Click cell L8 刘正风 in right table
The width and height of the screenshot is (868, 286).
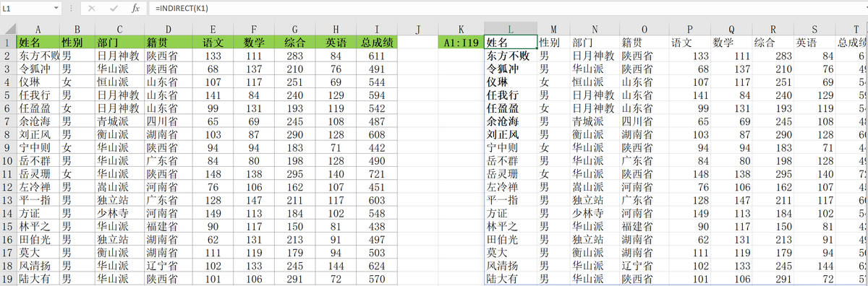click(511, 134)
